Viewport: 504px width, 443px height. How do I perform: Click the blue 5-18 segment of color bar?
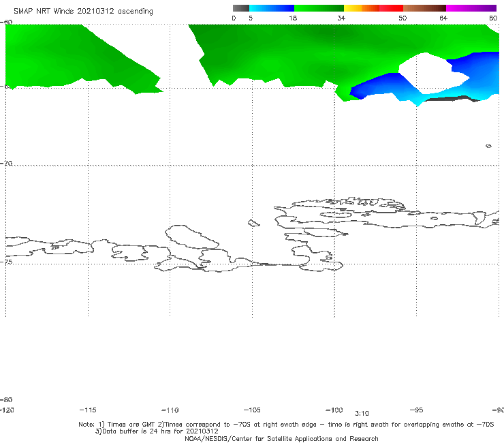coord(272,8)
